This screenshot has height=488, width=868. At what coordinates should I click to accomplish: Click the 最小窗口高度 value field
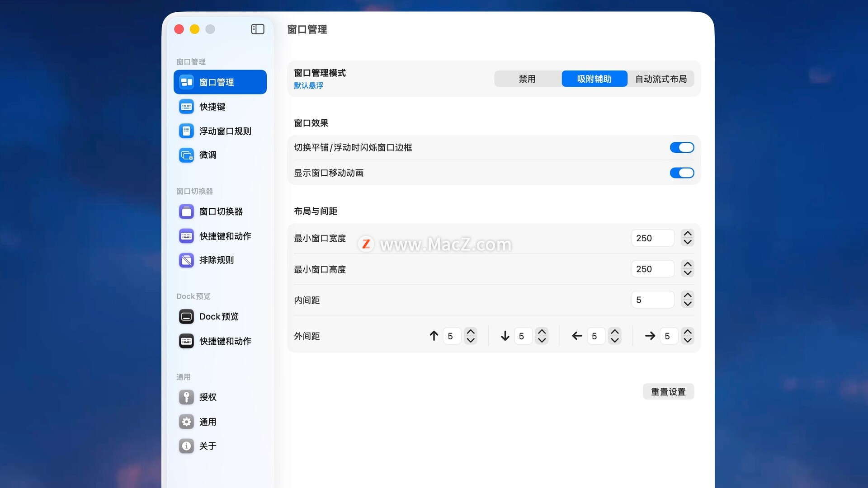click(x=653, y=269)
